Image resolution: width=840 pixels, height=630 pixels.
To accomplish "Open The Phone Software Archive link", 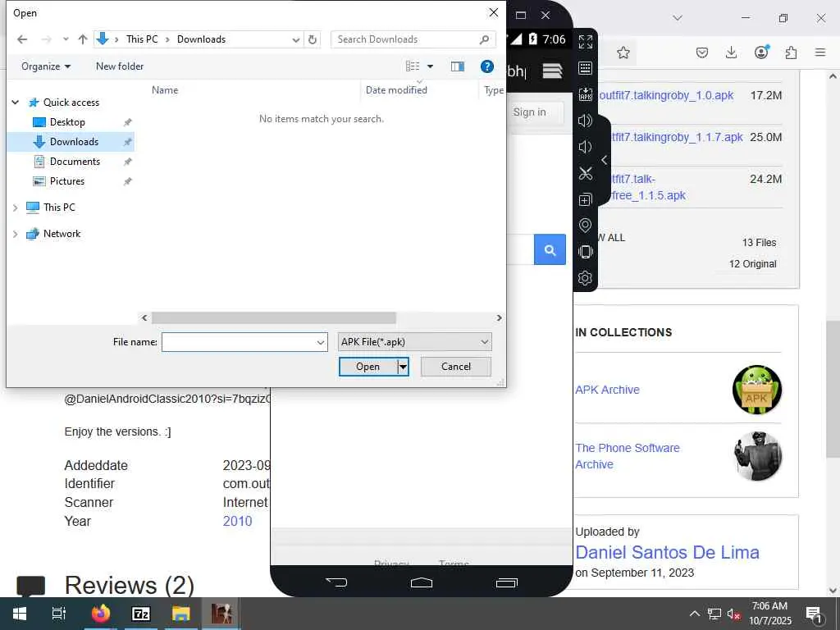I will click(x=628, y=456).
